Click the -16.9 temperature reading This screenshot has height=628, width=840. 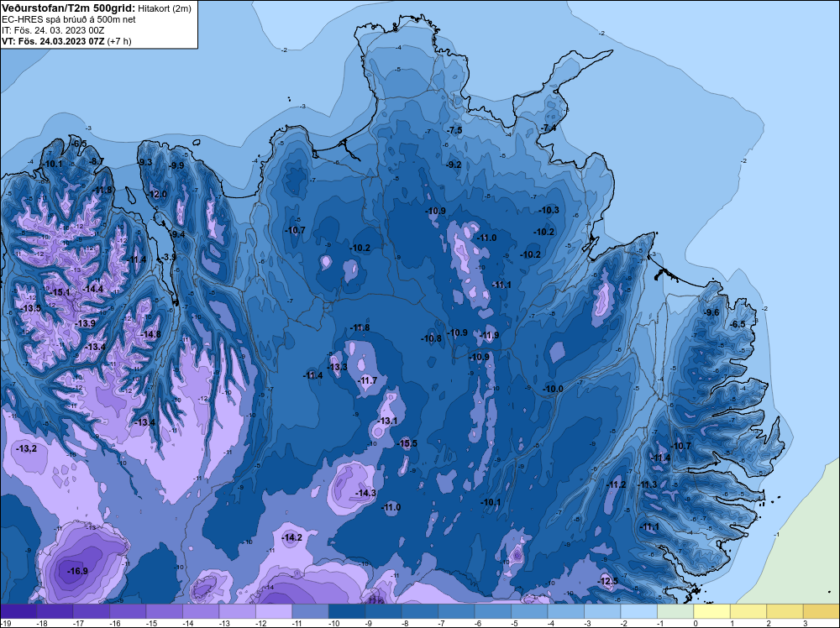pyautogui.click(x=77, y=571)
